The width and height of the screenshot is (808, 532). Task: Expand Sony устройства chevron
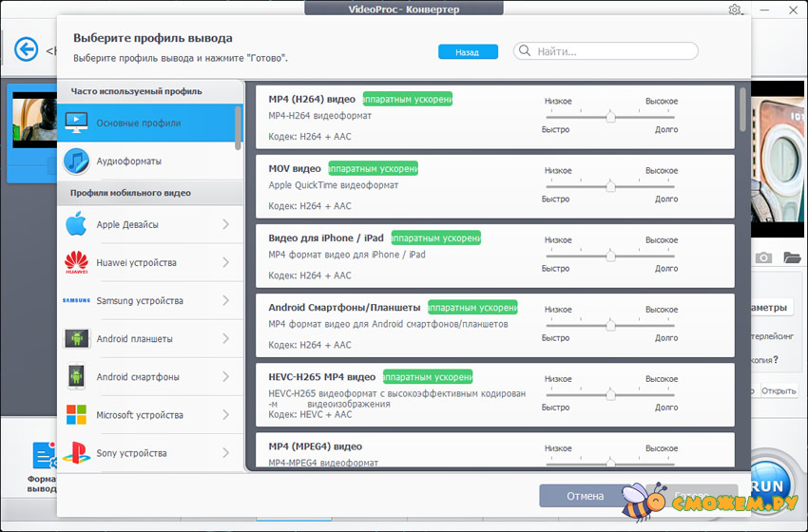coord(225,453)
